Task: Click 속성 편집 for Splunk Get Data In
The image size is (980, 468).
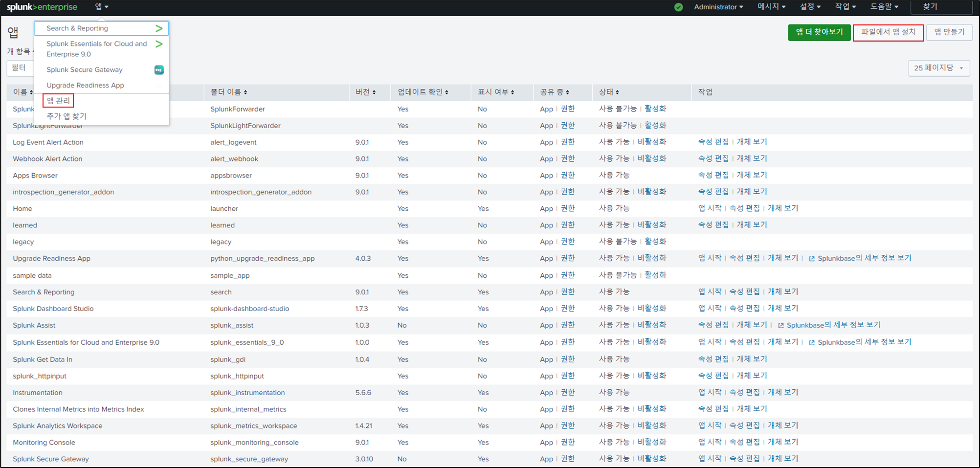Action: pos(713,360)
